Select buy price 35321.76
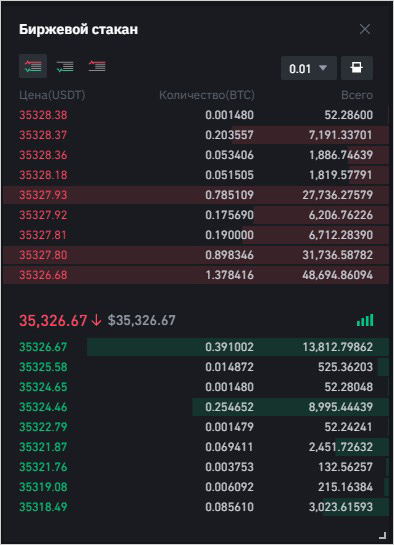Viewport: 394px width, 545px height. coord(43,467)
